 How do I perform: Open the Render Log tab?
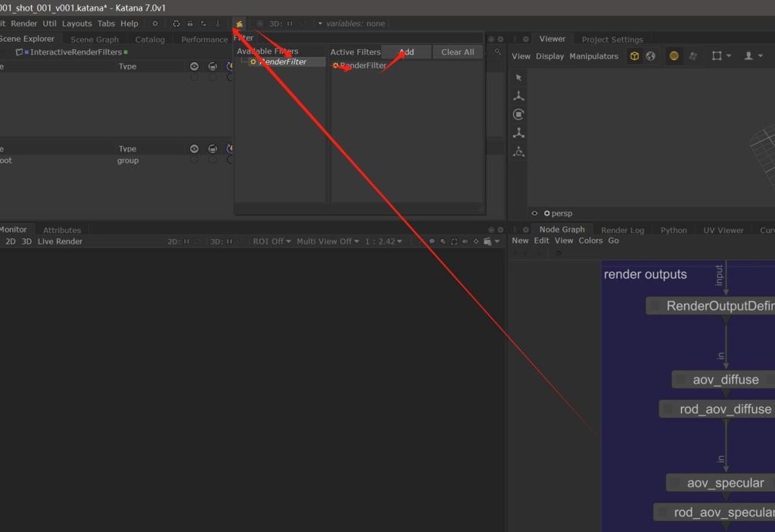click(x=622, y=230)
